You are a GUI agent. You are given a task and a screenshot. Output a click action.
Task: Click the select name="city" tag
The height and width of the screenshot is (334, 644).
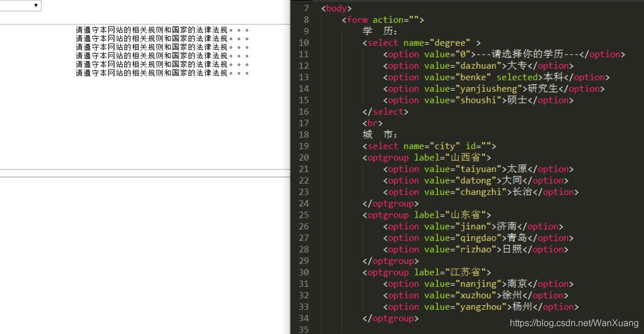tap(429, 146)
